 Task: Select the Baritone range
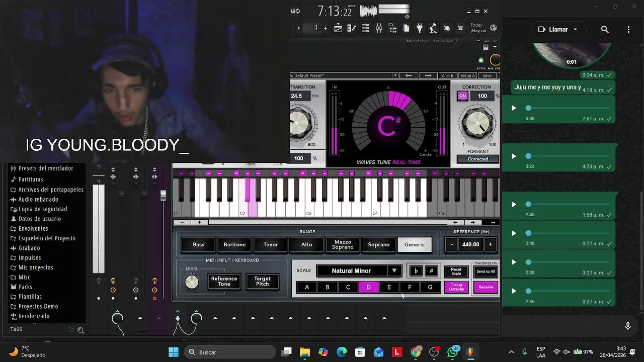(x=234, y=245)
